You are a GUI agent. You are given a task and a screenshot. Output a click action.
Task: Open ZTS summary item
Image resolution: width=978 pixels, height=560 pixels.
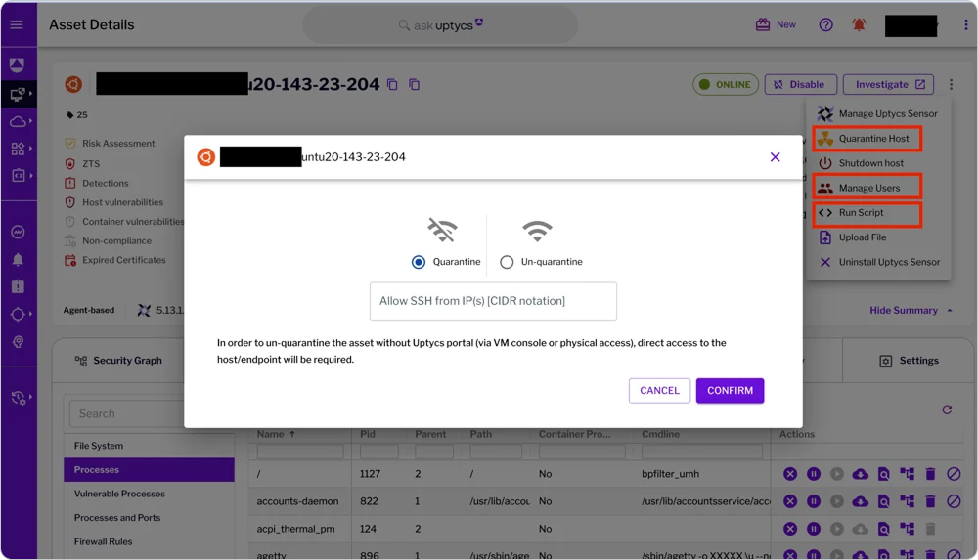pos(83,164)
